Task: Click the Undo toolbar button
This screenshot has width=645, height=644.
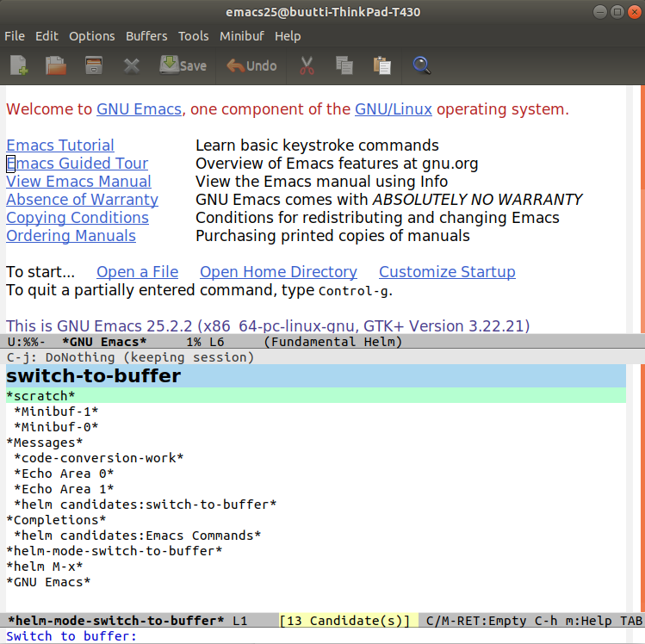Action: pyautogui.click(x=251, y=65)
